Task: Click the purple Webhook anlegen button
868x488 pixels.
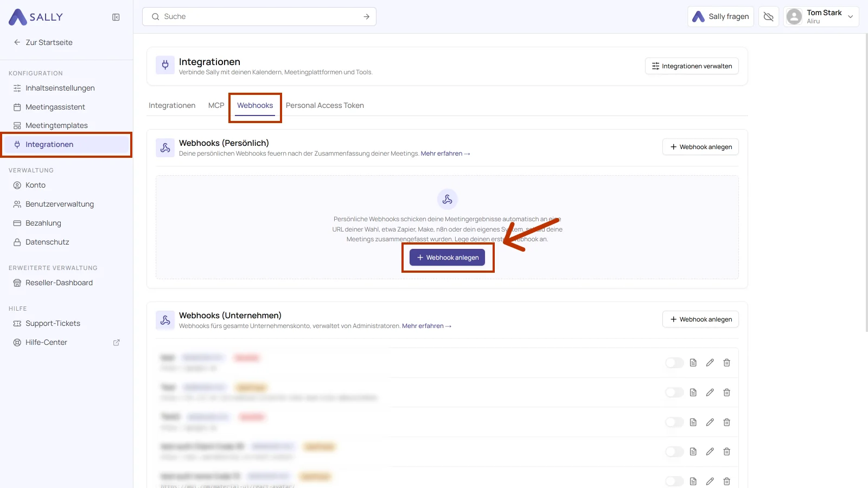Action: point(447,258)
